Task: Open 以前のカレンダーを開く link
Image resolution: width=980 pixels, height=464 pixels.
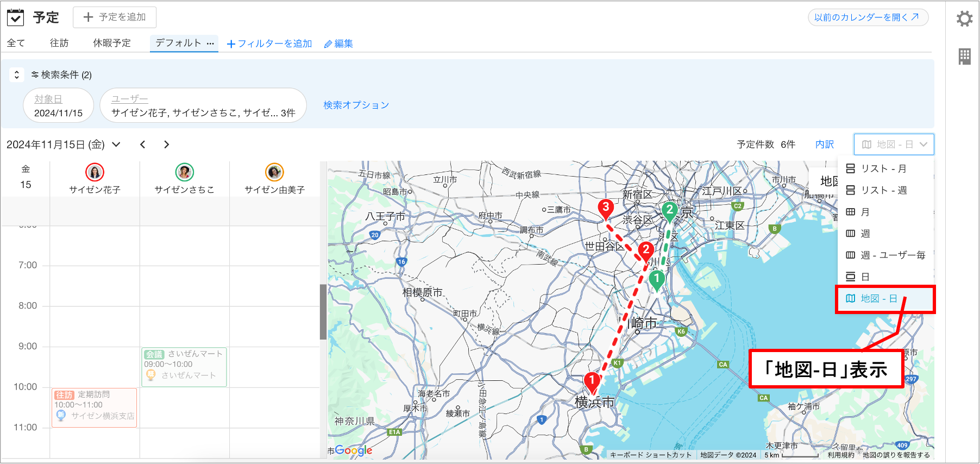Action: tap(868, 17)
